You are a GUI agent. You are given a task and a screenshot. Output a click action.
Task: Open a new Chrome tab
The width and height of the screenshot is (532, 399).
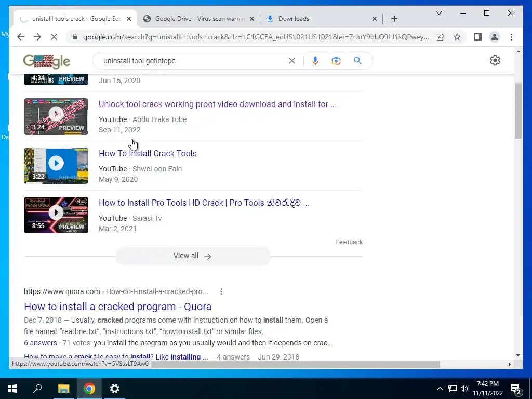[394, 19]
